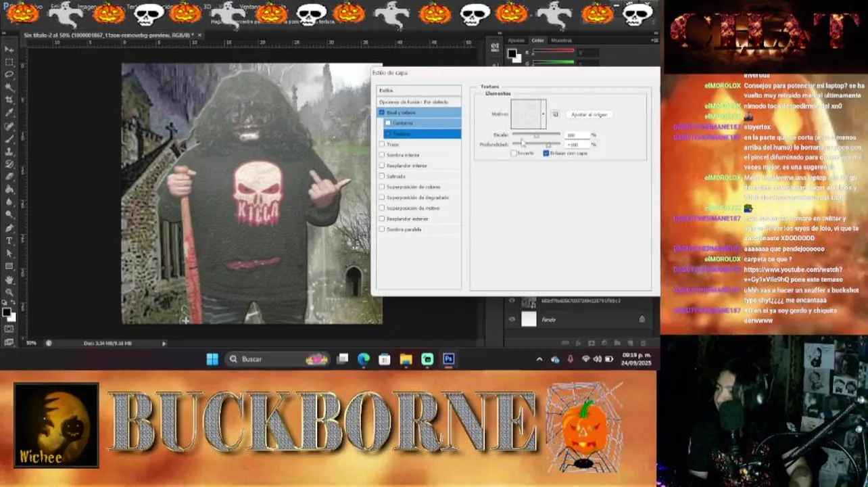Select the Rectangular Marquee tool
Viewport: 868px width, 487px height.
click(9, 62)
